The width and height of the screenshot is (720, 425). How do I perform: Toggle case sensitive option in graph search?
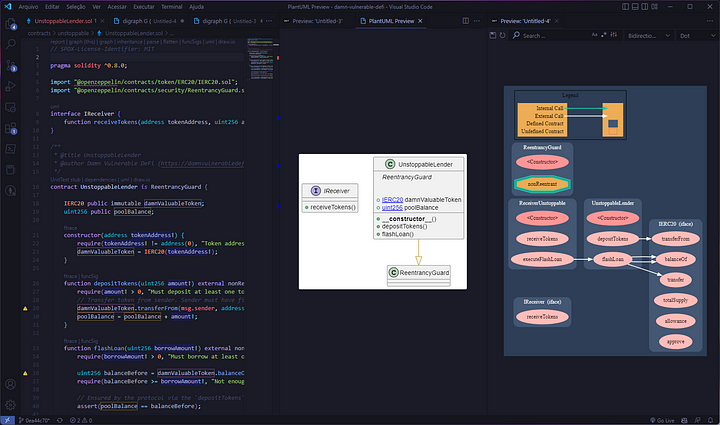tap(595, 35)
